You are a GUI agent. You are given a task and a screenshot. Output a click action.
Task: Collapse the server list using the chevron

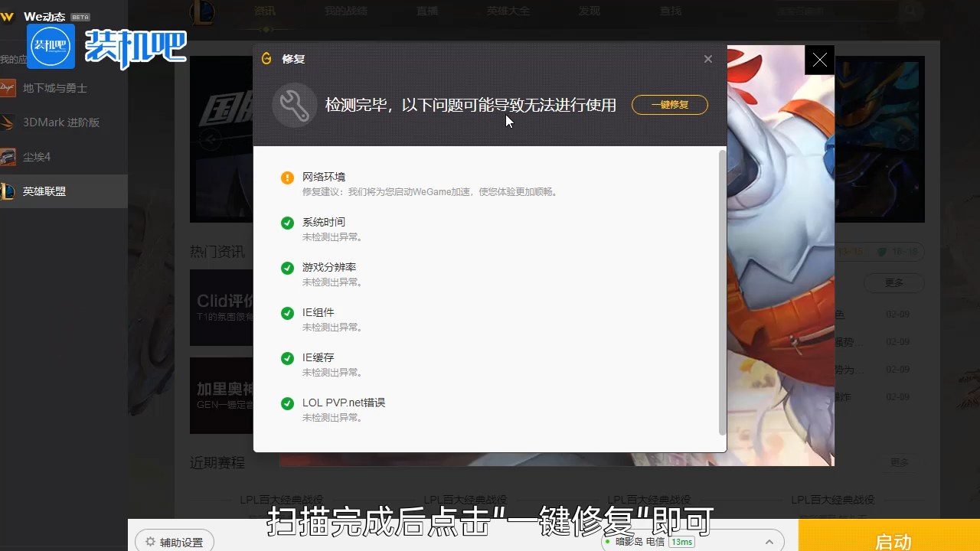[x=771, y=541]
